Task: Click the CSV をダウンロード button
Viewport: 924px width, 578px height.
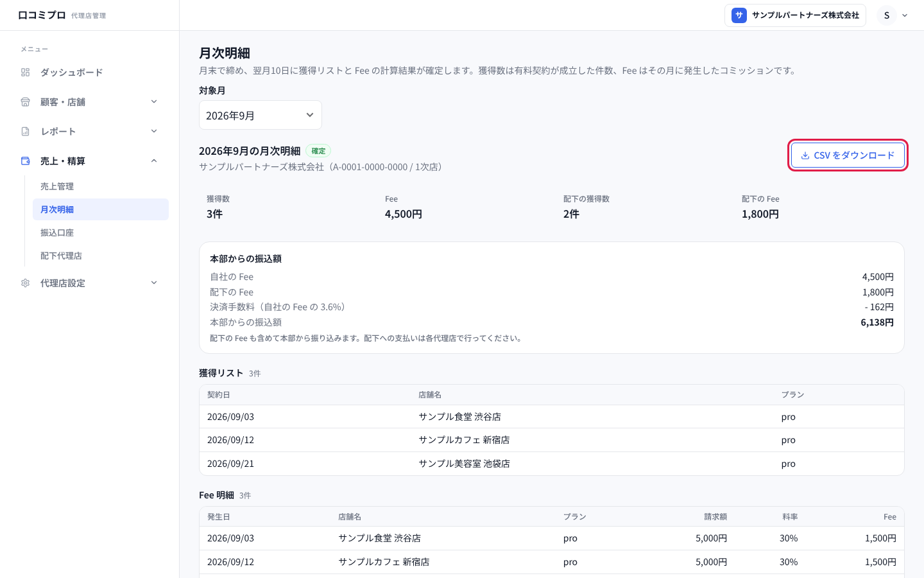Action: (848, 155)
